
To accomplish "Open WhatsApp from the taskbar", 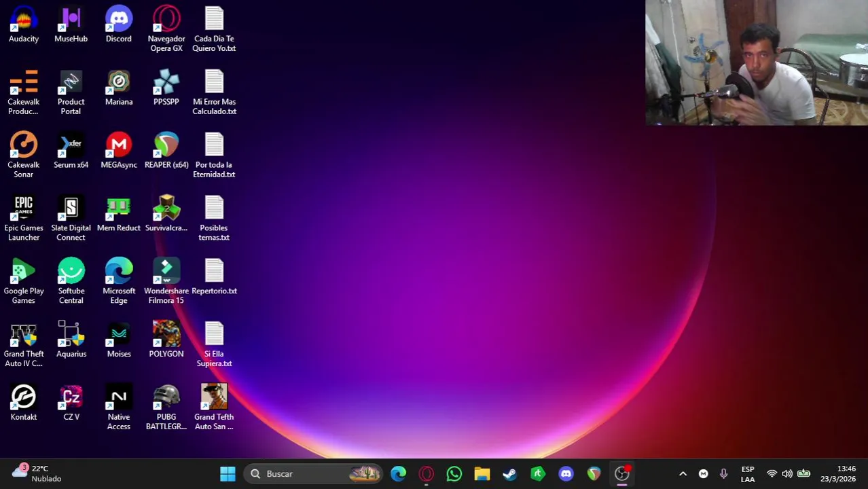I will coord(454,473).
